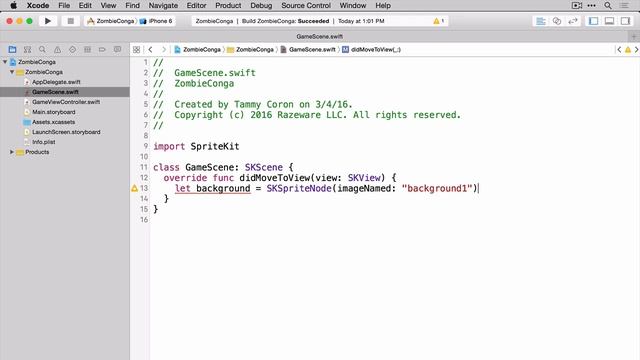This screenshot has width=640, height=360.
Task: Open the Apple menu
Action: 13,5
